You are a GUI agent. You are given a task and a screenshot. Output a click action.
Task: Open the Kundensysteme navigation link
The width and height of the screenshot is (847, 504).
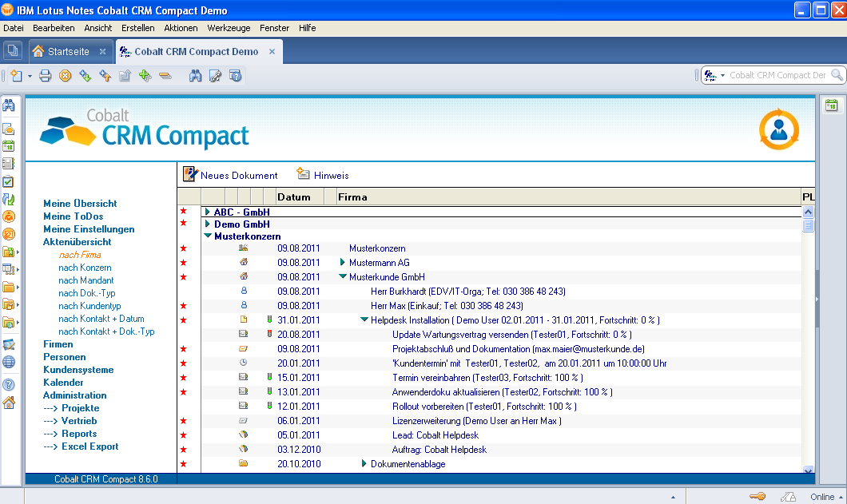pos(78,370)
